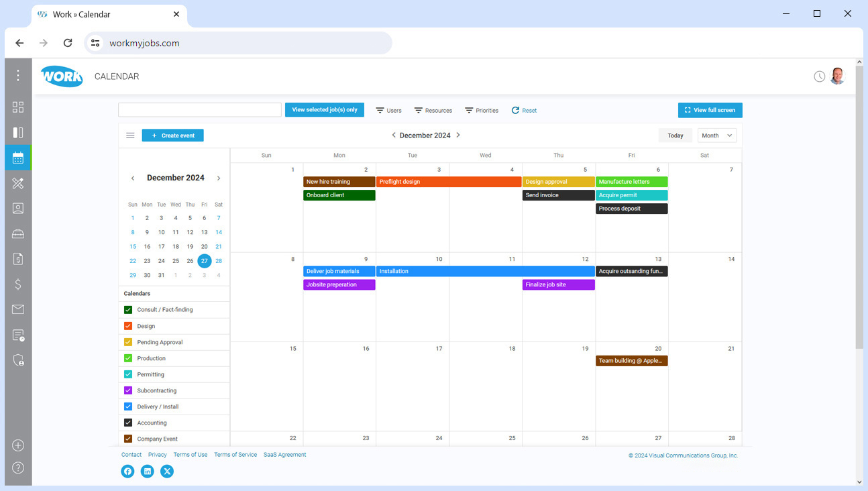Toggle the calendar hamburger menu
Screen dimensions: 868x491
(x=130, y=135)
